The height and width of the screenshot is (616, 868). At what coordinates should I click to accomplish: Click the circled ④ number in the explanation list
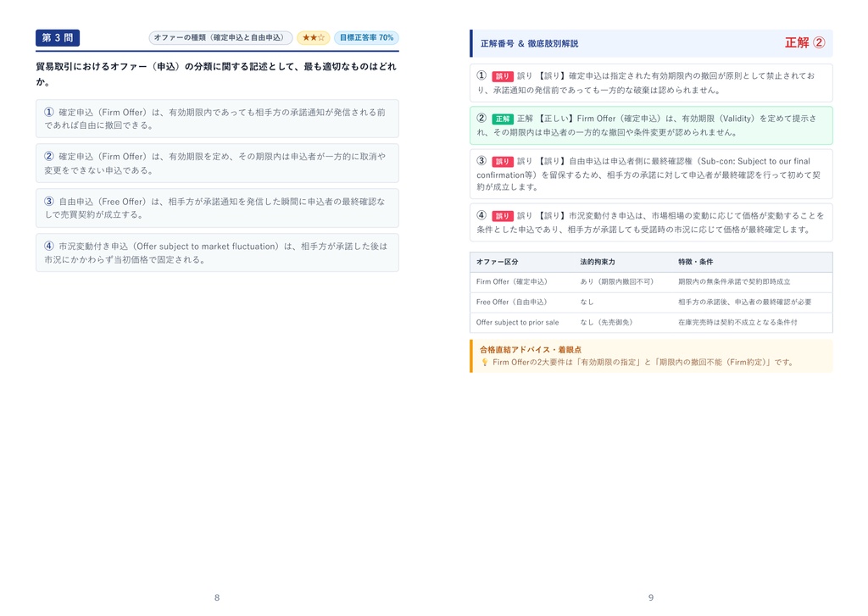[x=481, y=214]
